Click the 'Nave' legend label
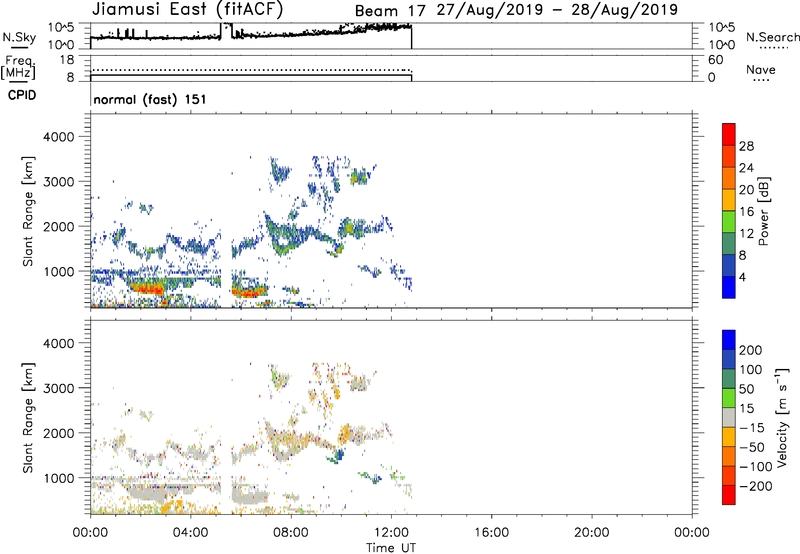800x554 pixels. tap(761, 69)
